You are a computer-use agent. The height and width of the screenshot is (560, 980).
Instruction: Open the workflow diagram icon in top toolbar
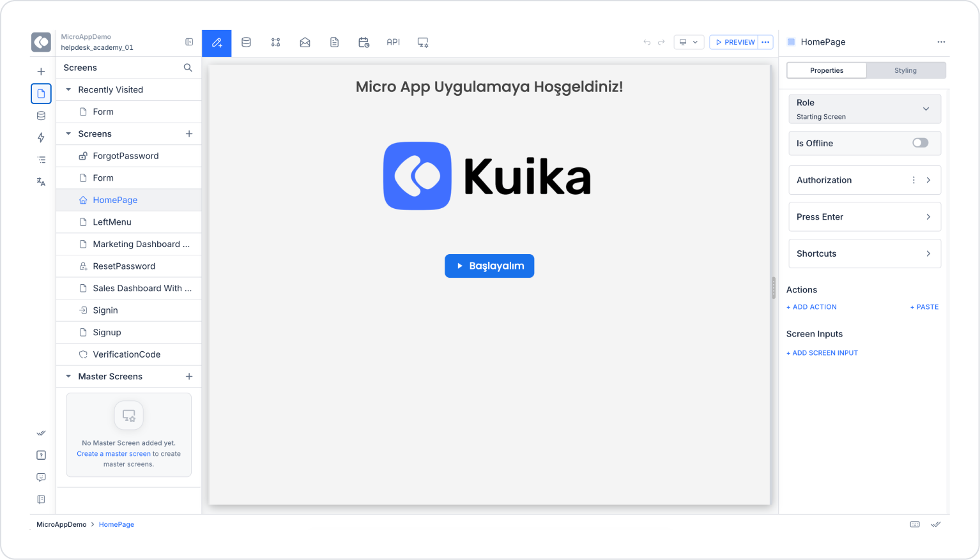[275, 42]
